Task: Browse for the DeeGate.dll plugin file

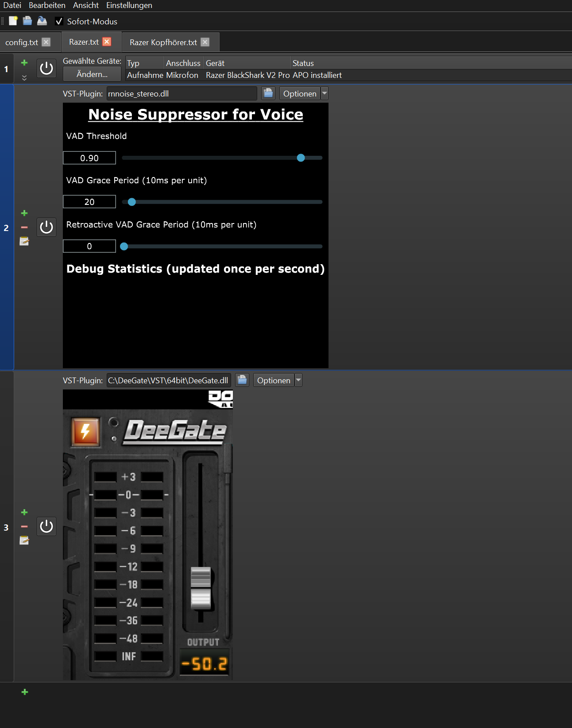Action: pos(242,380)
